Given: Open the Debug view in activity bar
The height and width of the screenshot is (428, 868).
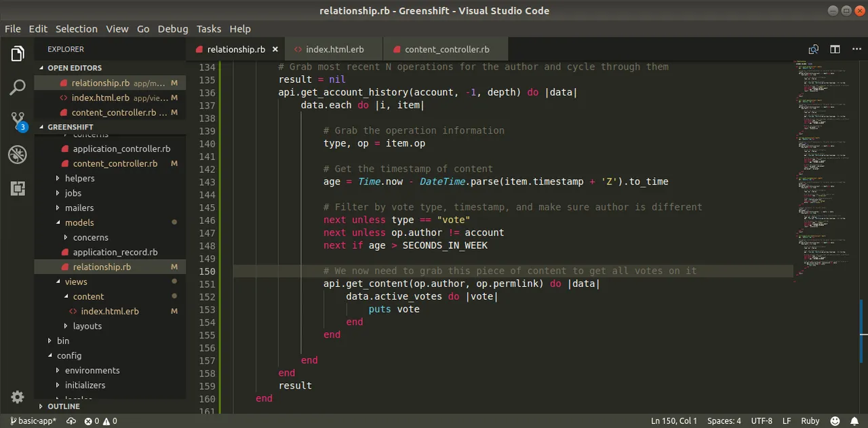Looking at the screenshot, I should (18, 155).
